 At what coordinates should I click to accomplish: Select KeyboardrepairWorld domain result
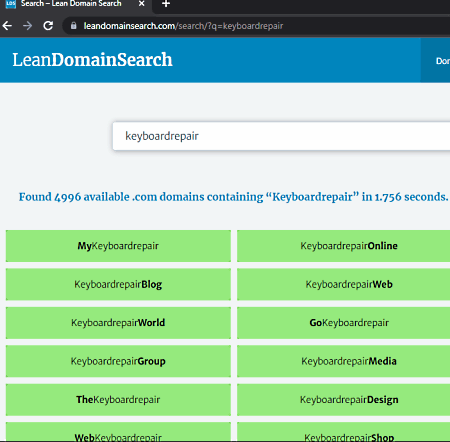point(118,323)
